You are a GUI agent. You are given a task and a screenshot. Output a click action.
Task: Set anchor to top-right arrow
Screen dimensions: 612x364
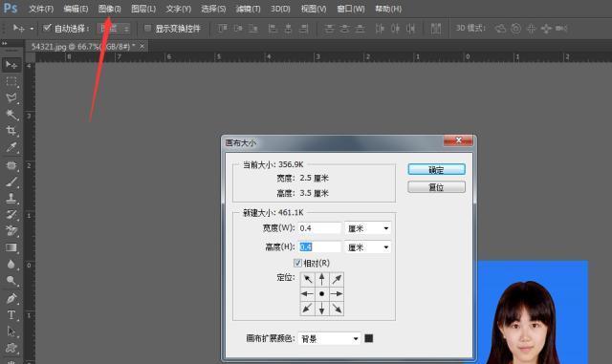(x=337, y=279)
